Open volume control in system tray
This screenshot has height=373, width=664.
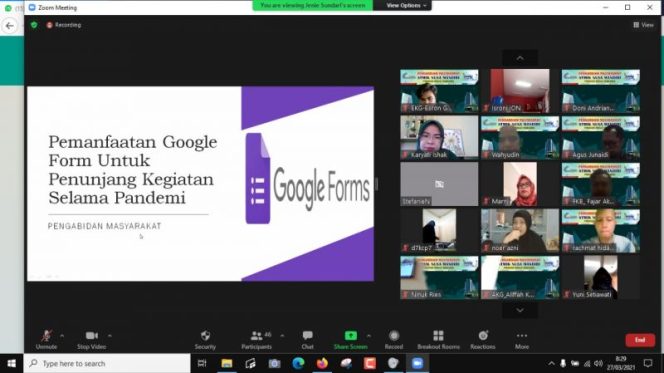point(598,363)
